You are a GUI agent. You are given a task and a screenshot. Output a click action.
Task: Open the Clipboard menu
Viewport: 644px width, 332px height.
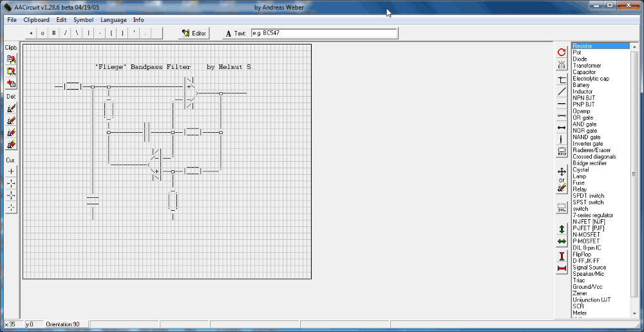tap(36, 20)
